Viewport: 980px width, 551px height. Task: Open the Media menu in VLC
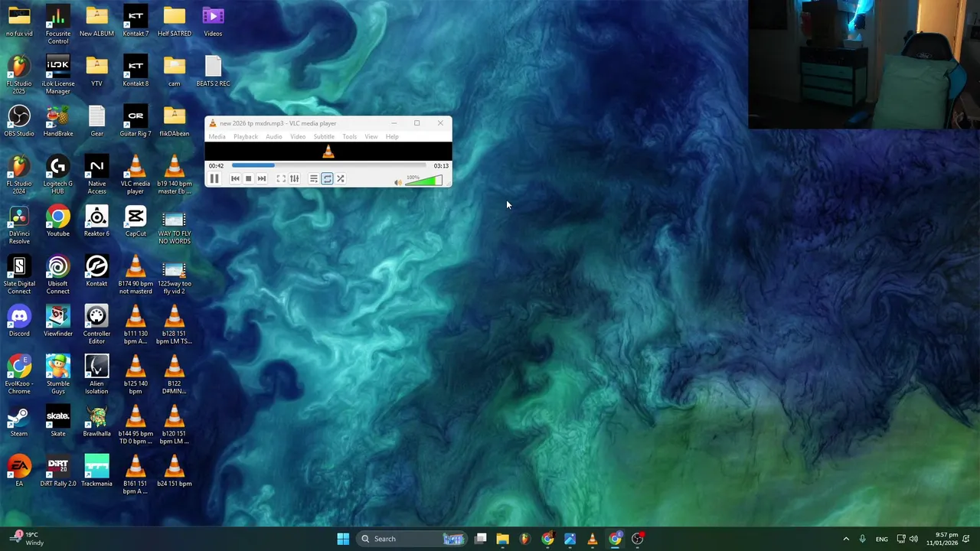point(217,136)
